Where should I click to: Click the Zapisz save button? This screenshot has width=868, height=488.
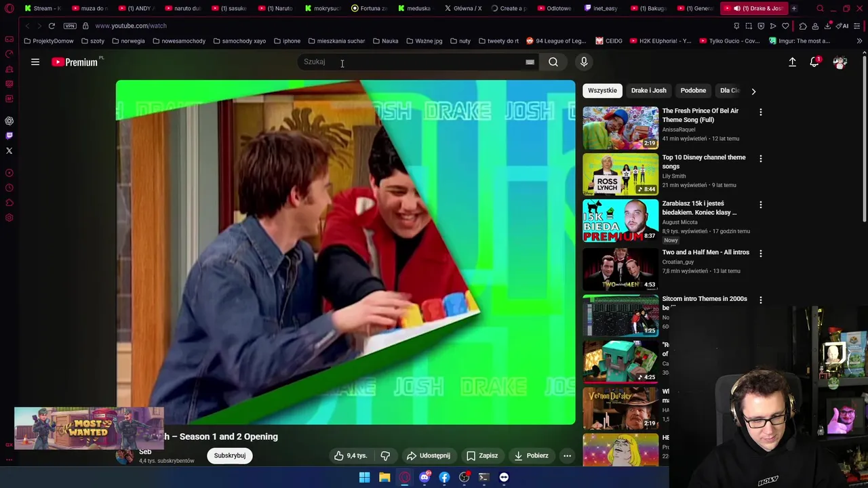[482, 455]
